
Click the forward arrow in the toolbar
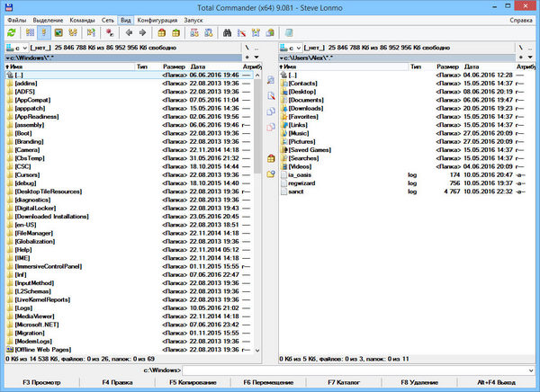pos(142,31)
